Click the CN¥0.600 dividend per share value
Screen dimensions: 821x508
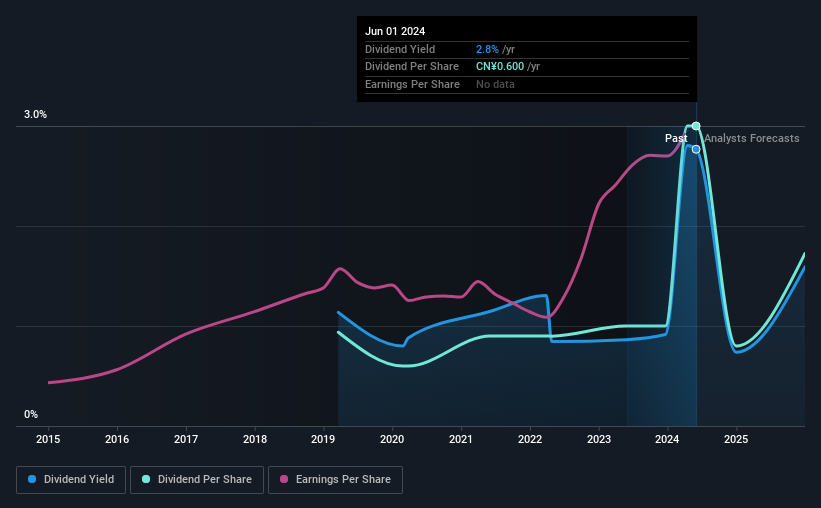click(500, 67)
